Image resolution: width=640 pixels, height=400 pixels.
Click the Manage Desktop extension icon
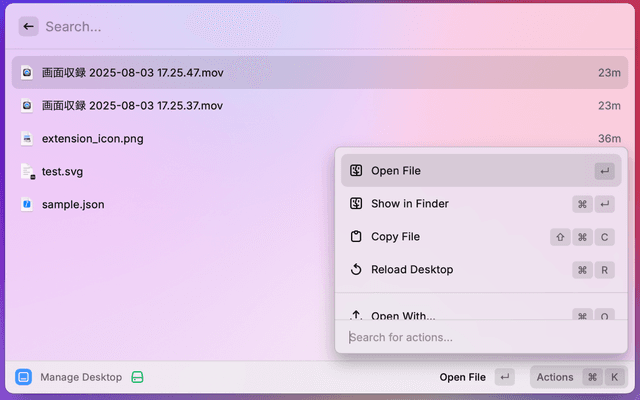point(24,377)
